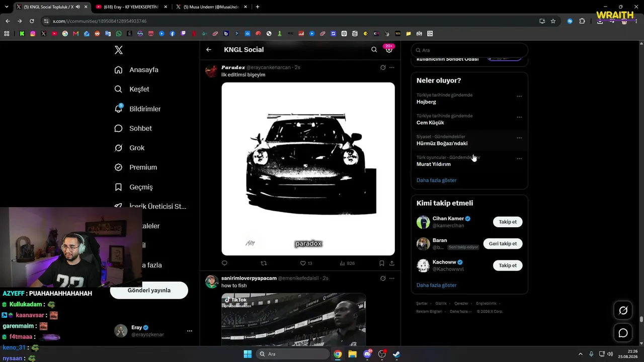This screenshot has height=362, width=644.
Task: Mute the KNGL Social tab audio
Action: point(77,7)
